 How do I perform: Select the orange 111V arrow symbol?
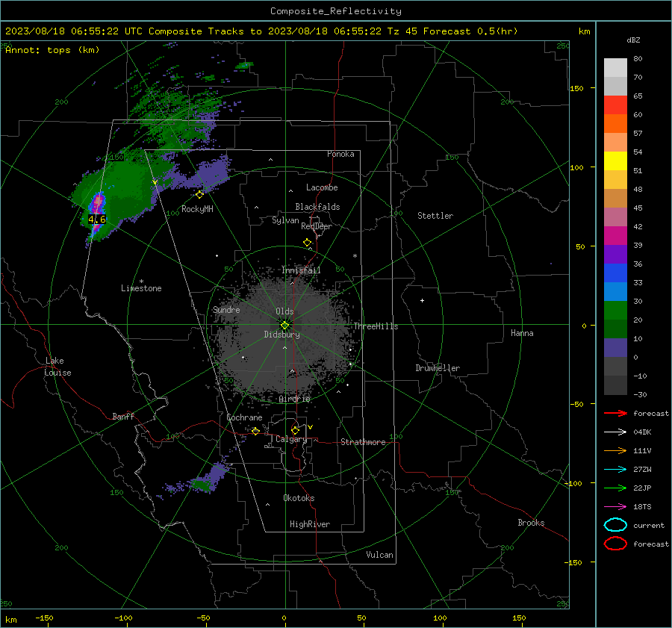tap(615, 450)
